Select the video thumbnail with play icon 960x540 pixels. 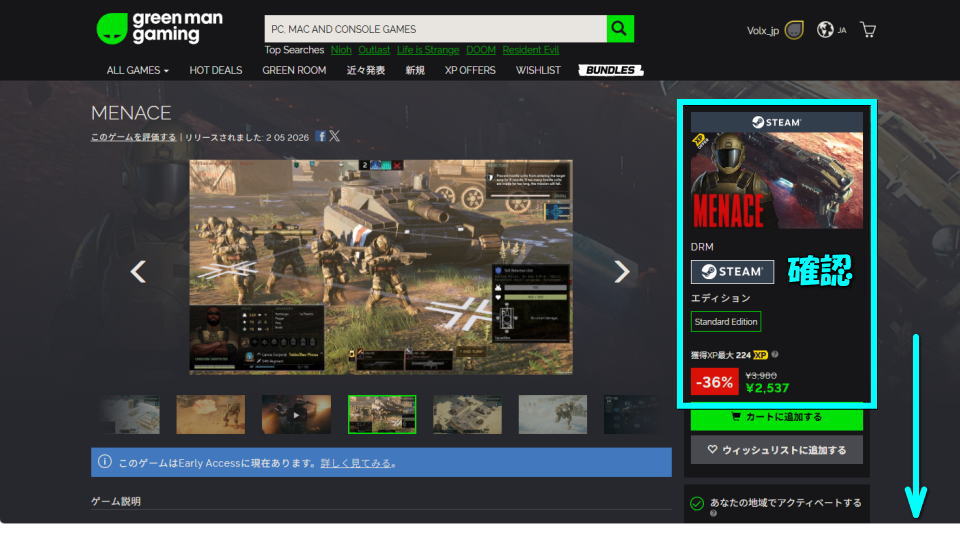[x=296, y=414]
